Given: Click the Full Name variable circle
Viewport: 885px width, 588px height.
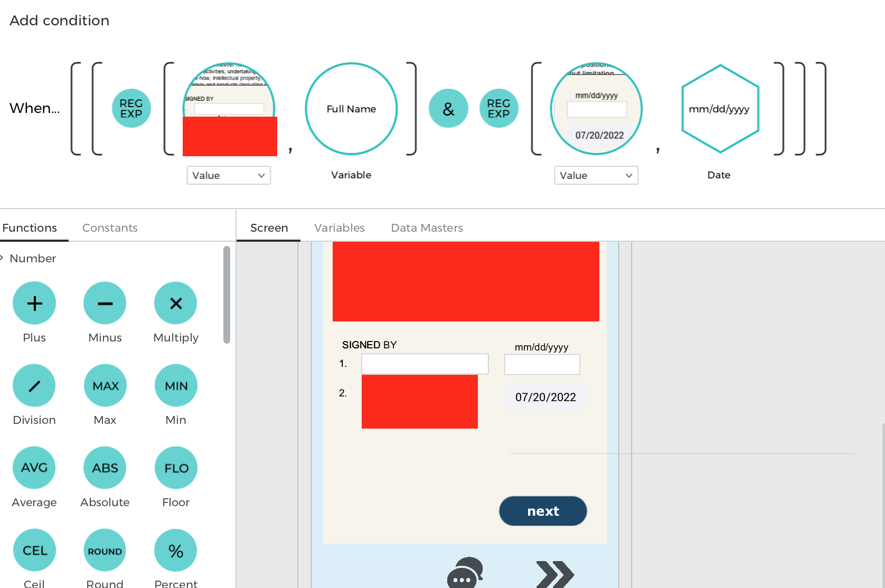Looking at the screenshot, I should [351, 109].
